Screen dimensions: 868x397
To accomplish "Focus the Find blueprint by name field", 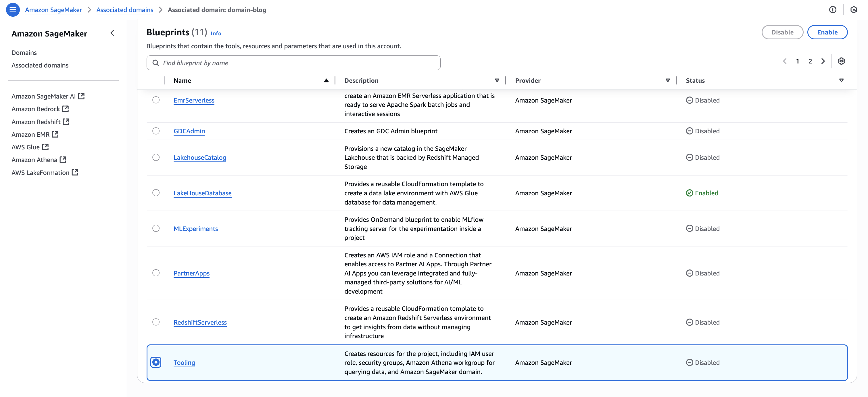I will click(x=293, y=63).
